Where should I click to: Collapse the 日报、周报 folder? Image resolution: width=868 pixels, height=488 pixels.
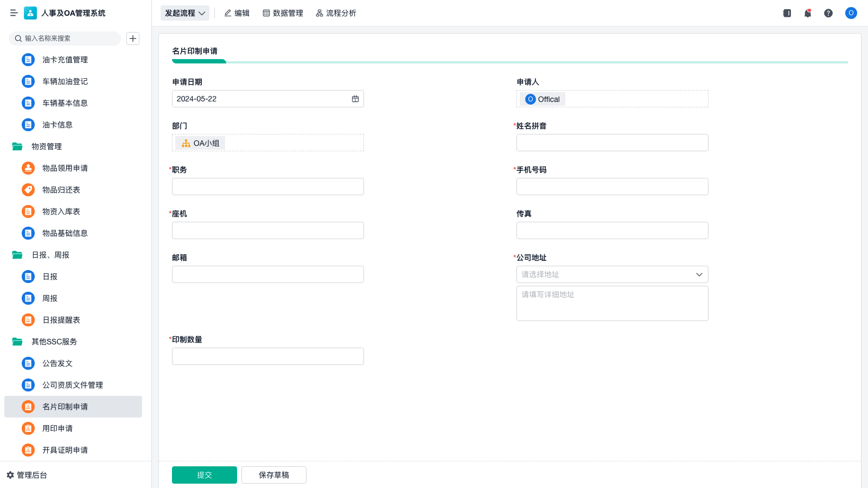(17, 255)
